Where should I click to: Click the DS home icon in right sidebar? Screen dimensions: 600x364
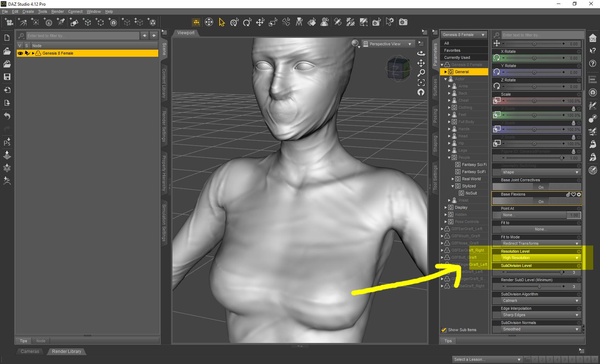pyautogui.click(x=593, y=38)
